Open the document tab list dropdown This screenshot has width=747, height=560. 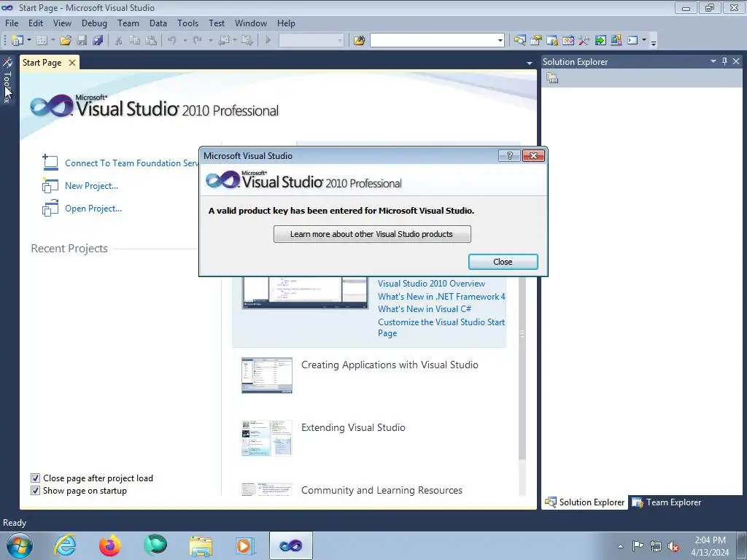(530, 63)
